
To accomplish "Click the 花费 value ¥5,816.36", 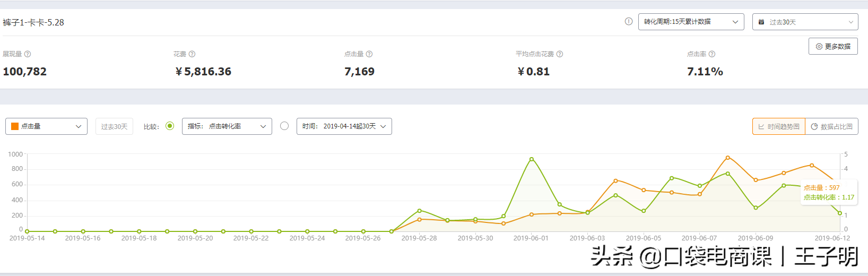I will 203,72.
